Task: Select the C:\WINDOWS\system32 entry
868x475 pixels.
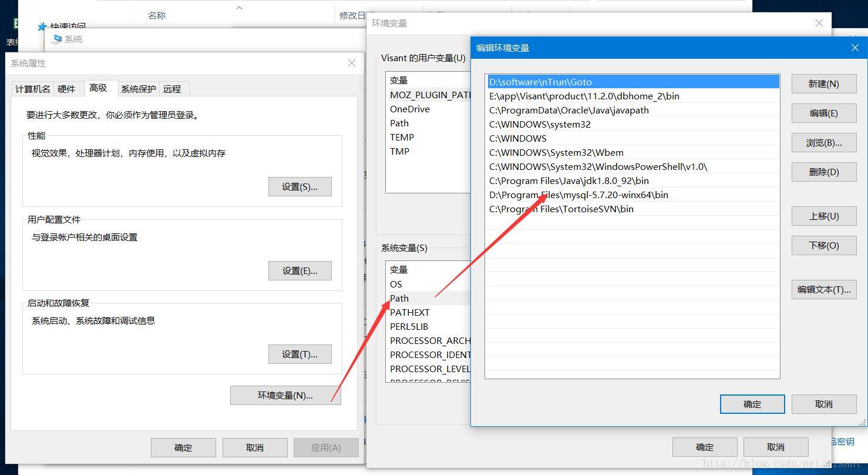Action: (x=633, y=124)
